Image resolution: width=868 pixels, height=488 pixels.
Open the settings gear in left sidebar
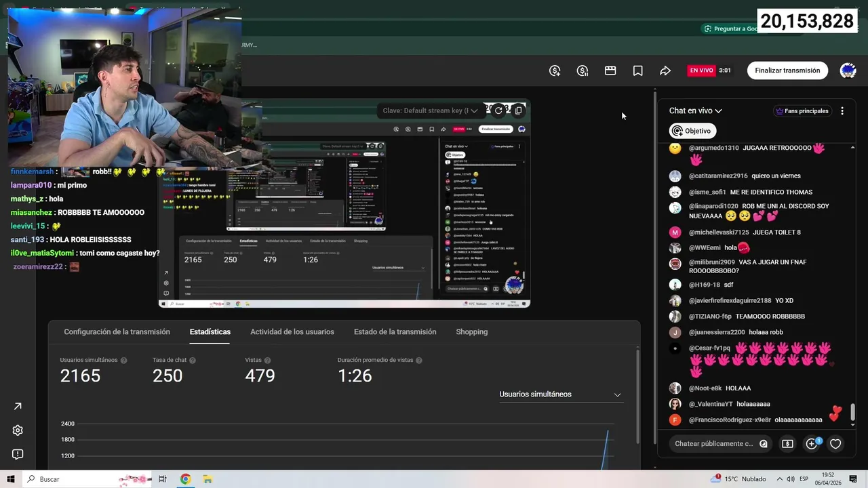(18, 430)
